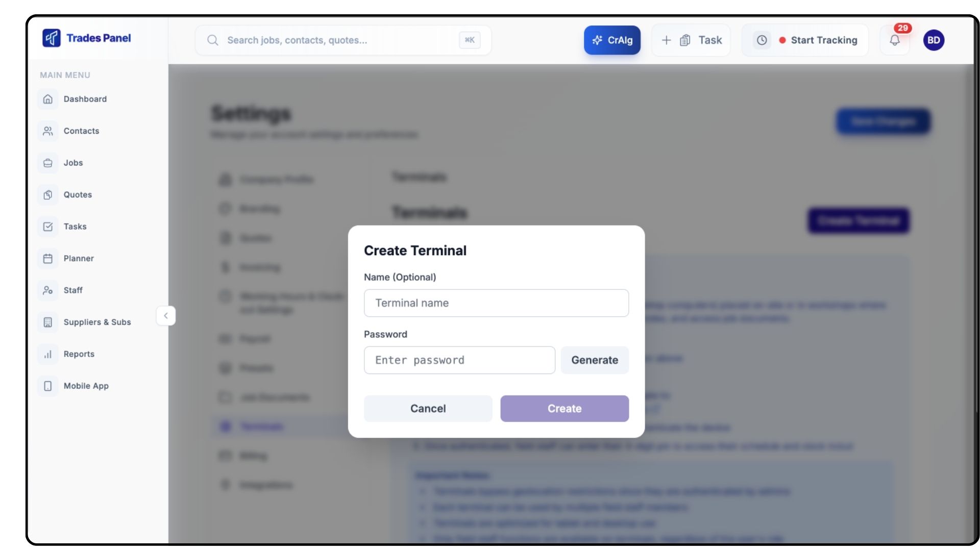
Task: Click the Reports bar chart icon
Action: 48,354
